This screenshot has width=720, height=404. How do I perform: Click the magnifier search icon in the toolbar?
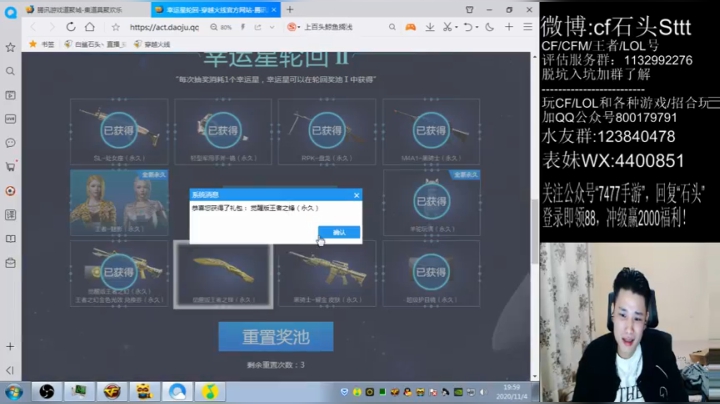point(392,27)
